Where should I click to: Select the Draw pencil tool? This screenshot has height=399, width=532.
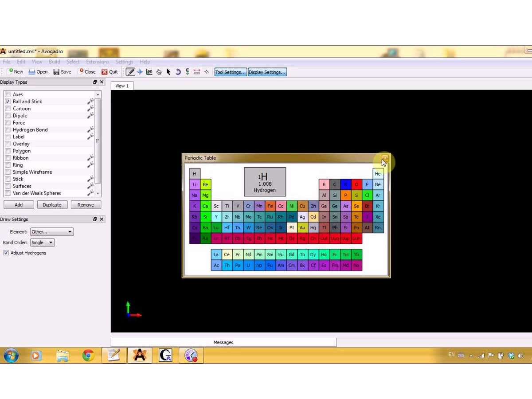pos(130,72)
